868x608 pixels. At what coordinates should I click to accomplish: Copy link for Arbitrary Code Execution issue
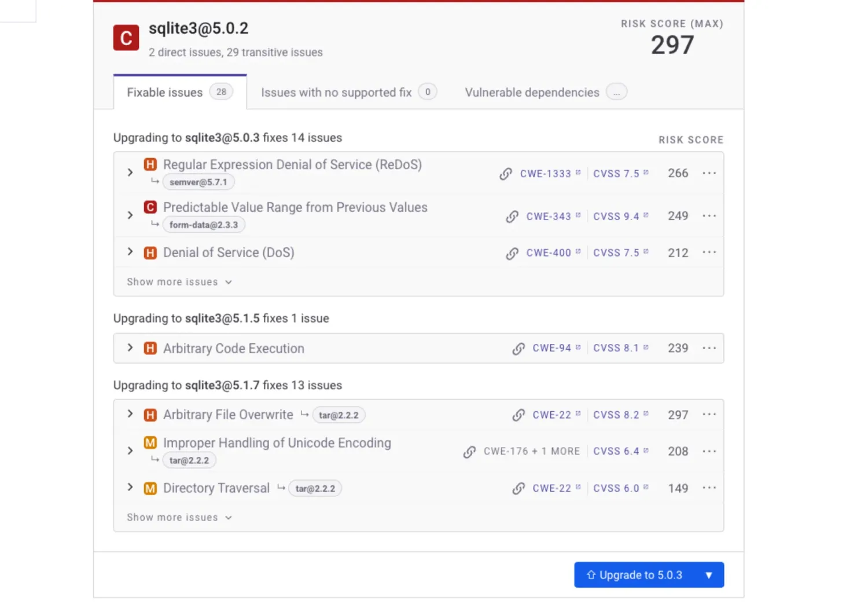[x=518, y=349]
